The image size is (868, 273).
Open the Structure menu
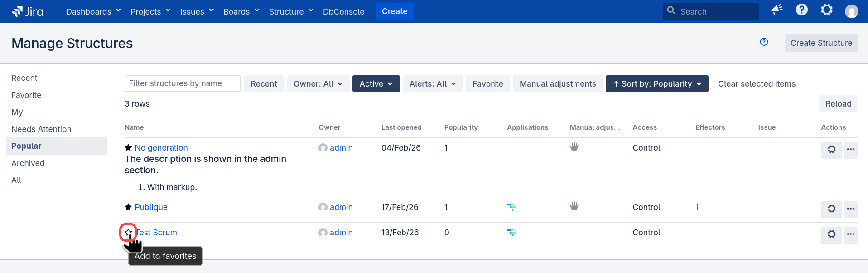coord(291,11)
